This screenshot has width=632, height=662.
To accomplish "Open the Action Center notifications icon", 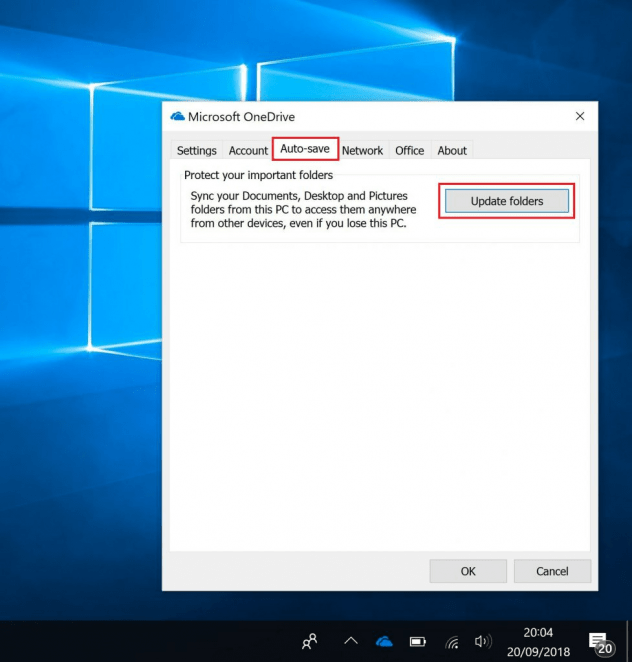I will point(600,643).
